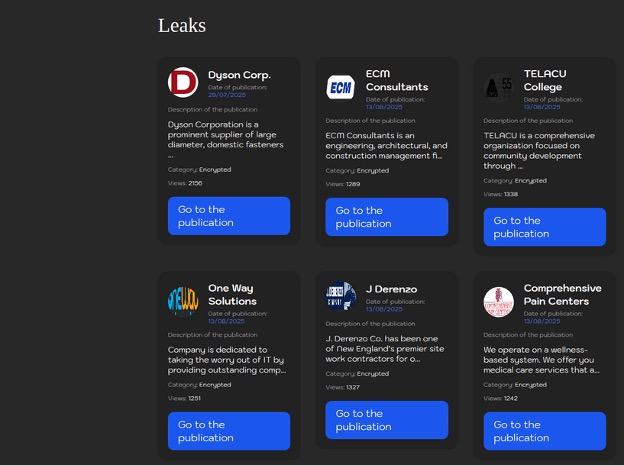Go to the TELACU College publication
The image size is (624, 466).
pos(544,227)
